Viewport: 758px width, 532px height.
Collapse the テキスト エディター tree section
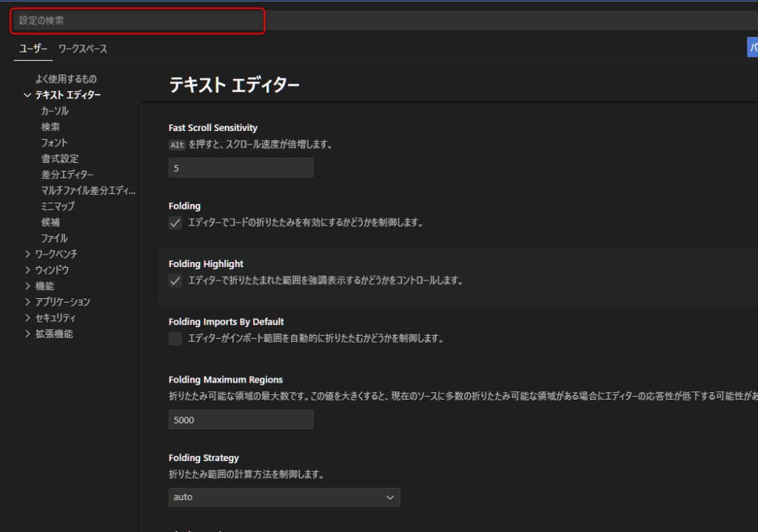[27, 95]
